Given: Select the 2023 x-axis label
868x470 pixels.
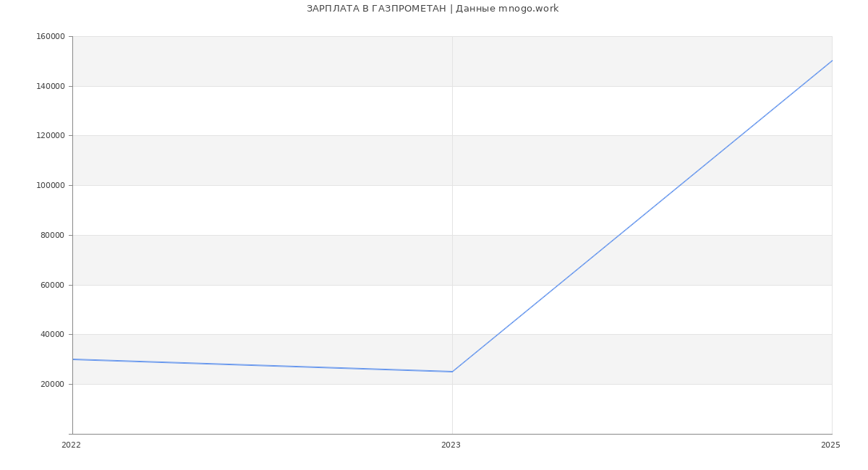Looking at the screenshot, I should pos(451,445).
